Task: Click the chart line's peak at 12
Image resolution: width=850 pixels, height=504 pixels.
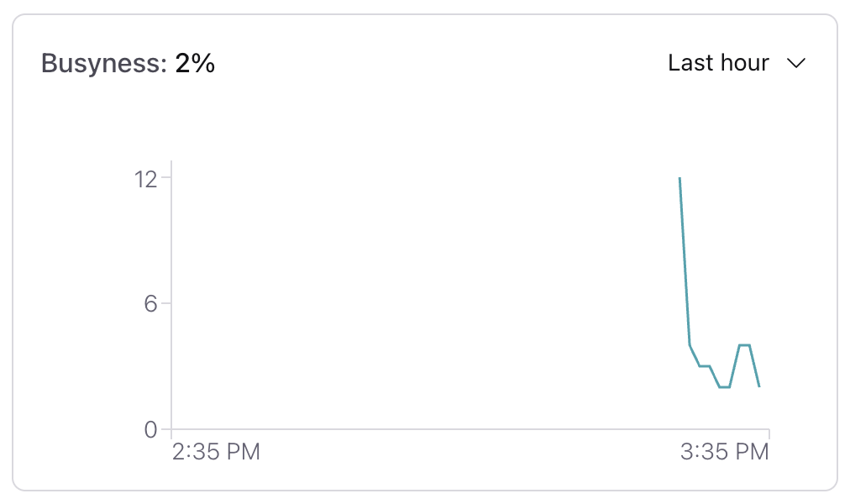Action: click(679, 179)
